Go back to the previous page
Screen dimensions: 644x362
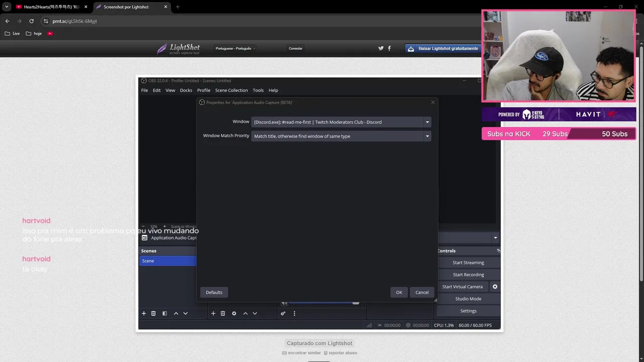pyautogui.click(x=8, y=21)
